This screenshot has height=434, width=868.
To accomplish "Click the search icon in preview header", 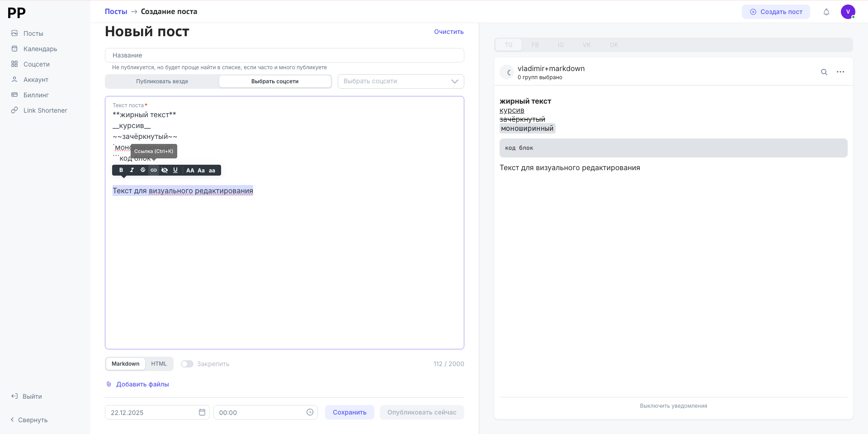I will [x=824, y=72].
